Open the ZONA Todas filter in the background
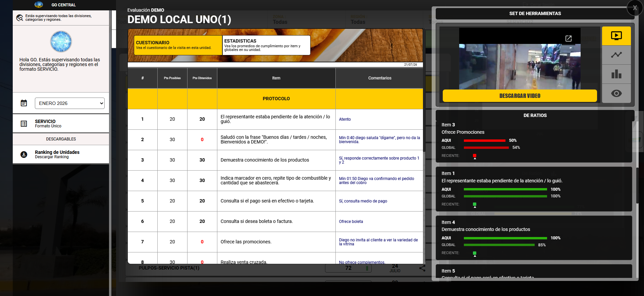The width and height of the screenshot is (644, 296). 280,20
